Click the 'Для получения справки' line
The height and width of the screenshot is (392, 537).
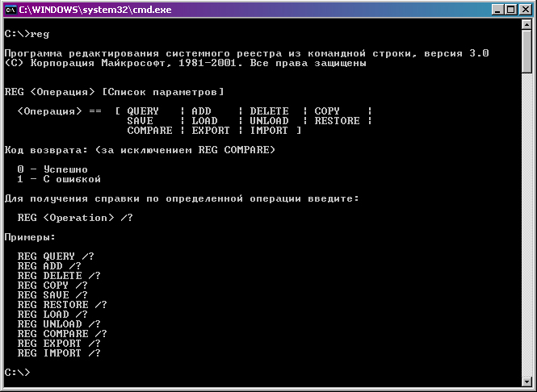pyautogui.click(x=182, y=198)
